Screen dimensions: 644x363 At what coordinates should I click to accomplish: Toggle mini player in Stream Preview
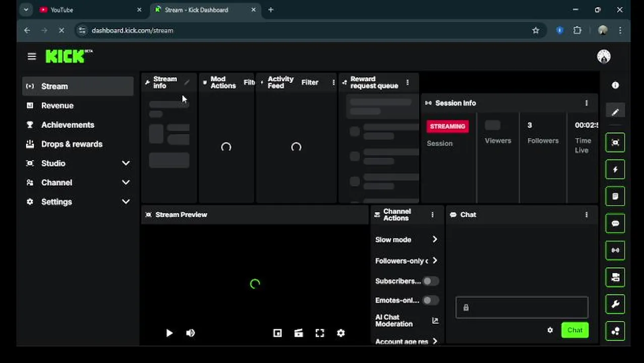coord(277,333)
